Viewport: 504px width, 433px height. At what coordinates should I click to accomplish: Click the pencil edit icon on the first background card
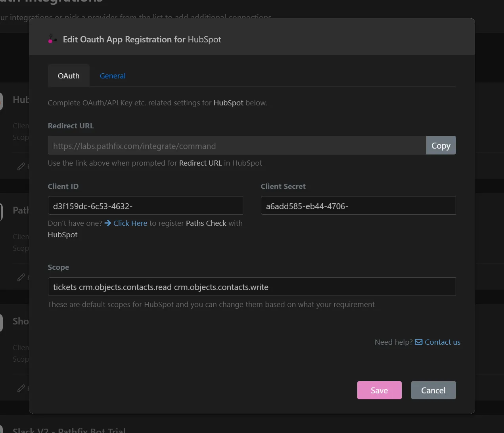click(21, 166)
